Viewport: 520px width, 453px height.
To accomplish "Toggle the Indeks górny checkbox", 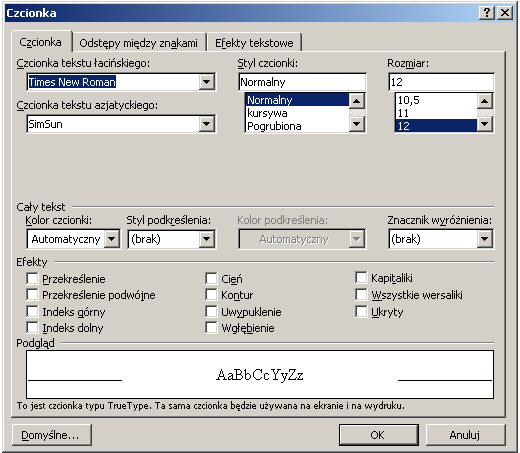I will [32, 312].
